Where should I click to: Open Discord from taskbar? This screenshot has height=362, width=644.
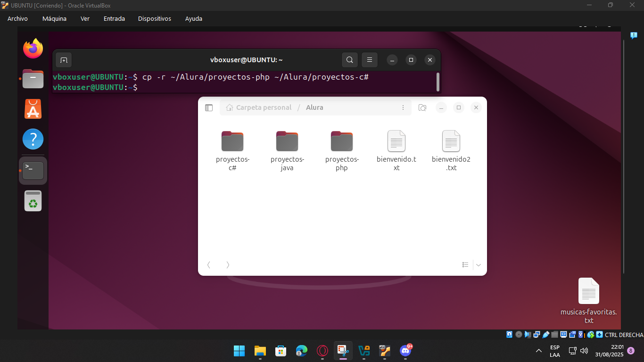(405, 351)
